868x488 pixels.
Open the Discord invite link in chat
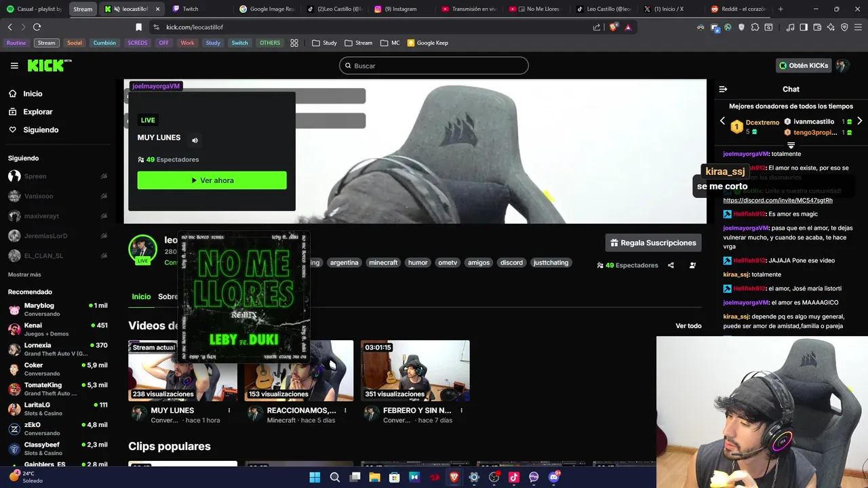tap(778, 201)
